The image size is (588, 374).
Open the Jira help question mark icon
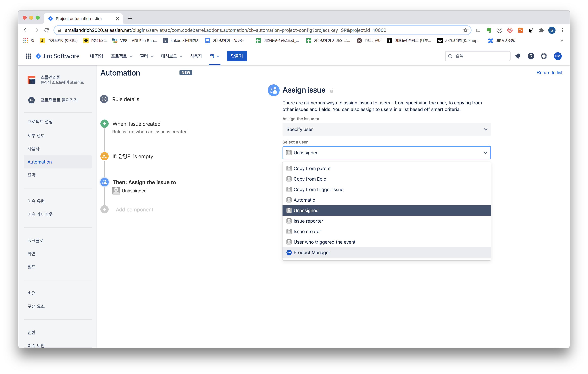tap(531, 56)
